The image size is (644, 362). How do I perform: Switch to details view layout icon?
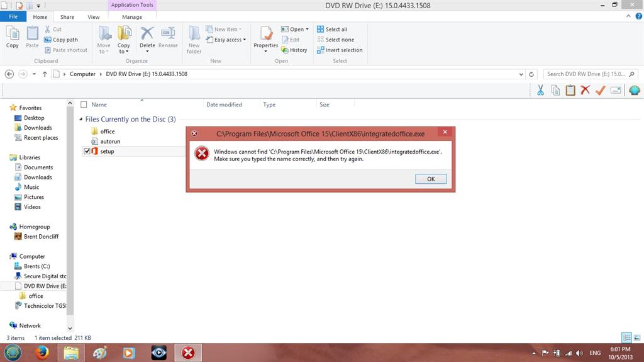coord(627,337)
